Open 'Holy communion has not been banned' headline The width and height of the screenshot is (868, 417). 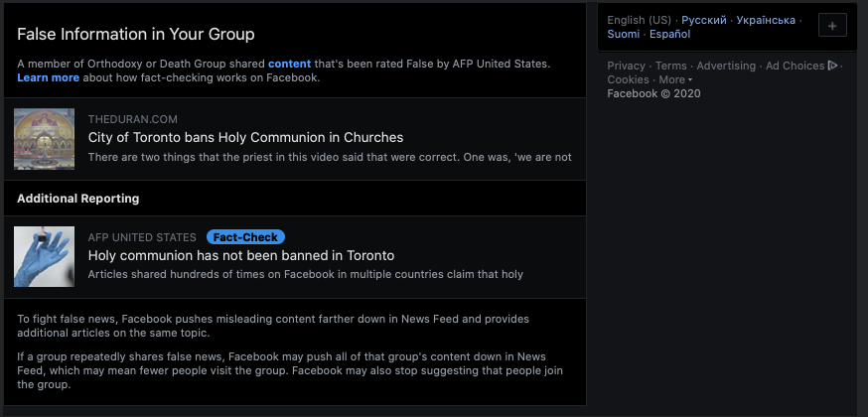point(241,255)
